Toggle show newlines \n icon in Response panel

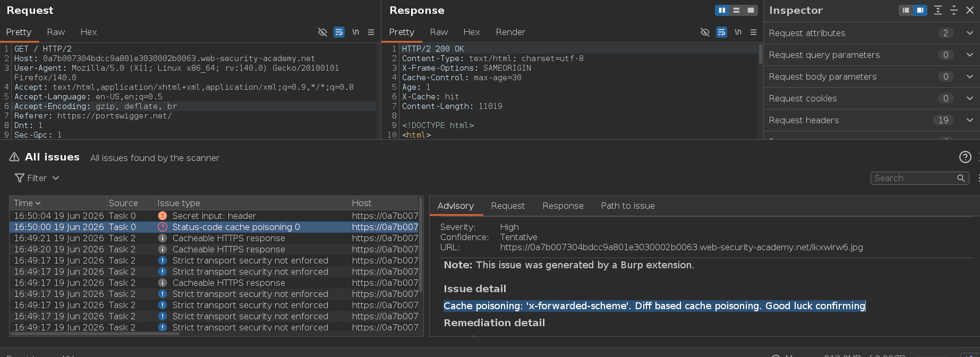(x=738, y=32)
